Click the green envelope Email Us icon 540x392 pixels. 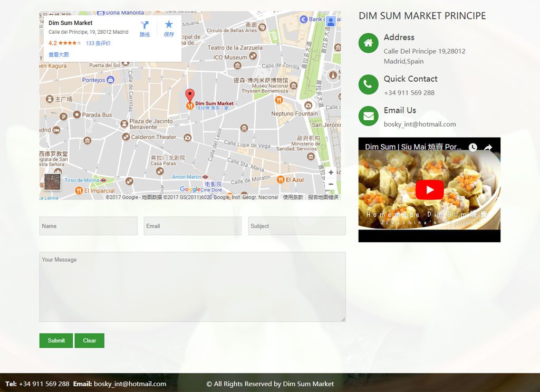(368, 116)
